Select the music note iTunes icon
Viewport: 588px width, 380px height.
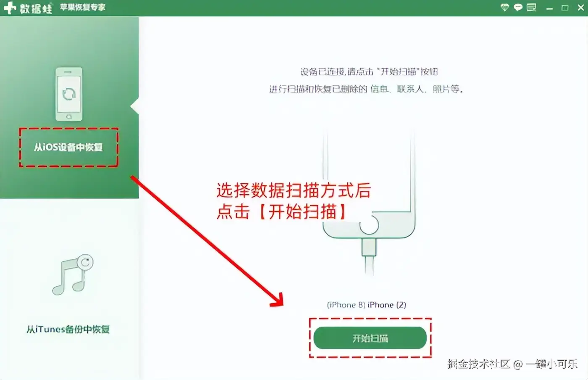(73, 274)
